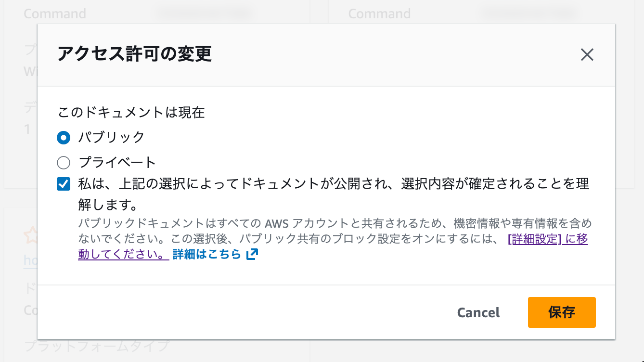
Task: Click the external link icon beside 詳細はこちら
Action: click(x=251, y=254)
